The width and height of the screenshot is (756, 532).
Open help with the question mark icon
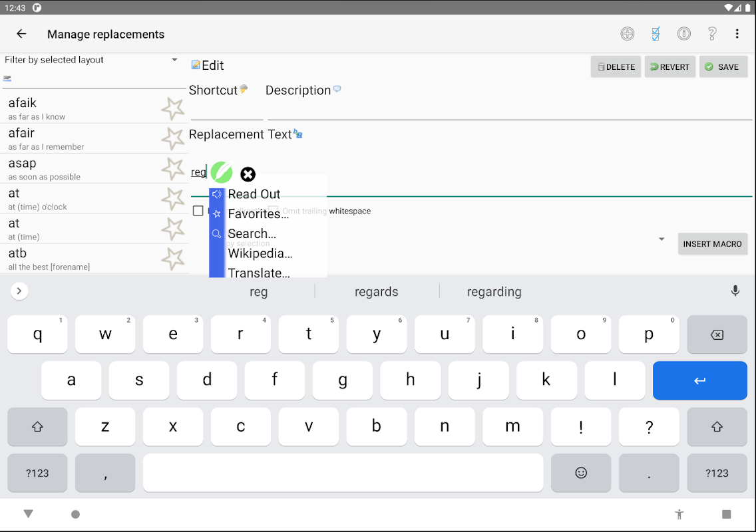(711, 34)
